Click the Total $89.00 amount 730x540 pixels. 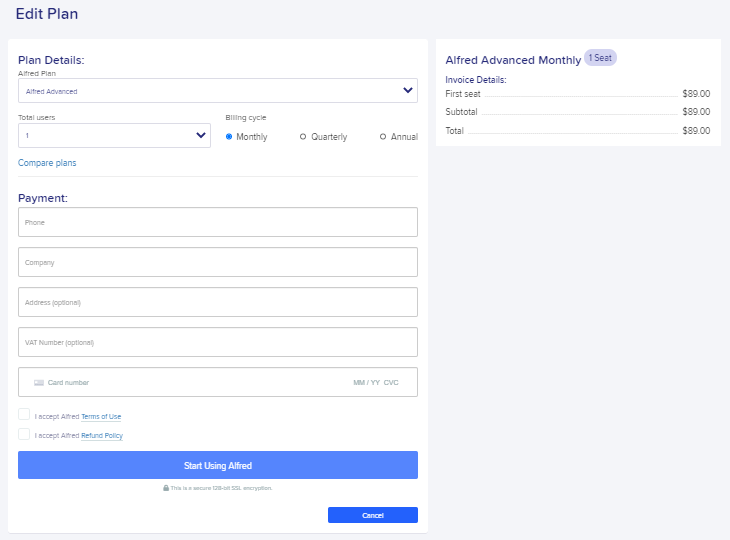pos(696,131)
